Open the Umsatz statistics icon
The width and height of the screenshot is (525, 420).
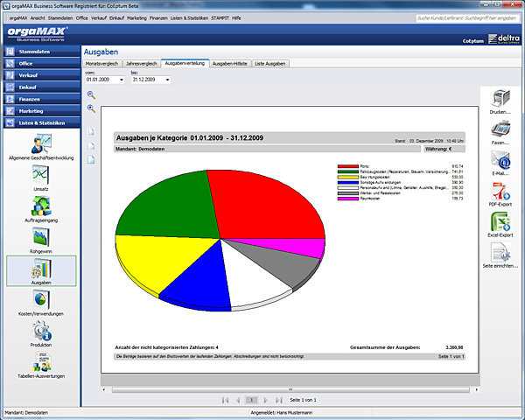pyautogui.click(x=41, y=175)
